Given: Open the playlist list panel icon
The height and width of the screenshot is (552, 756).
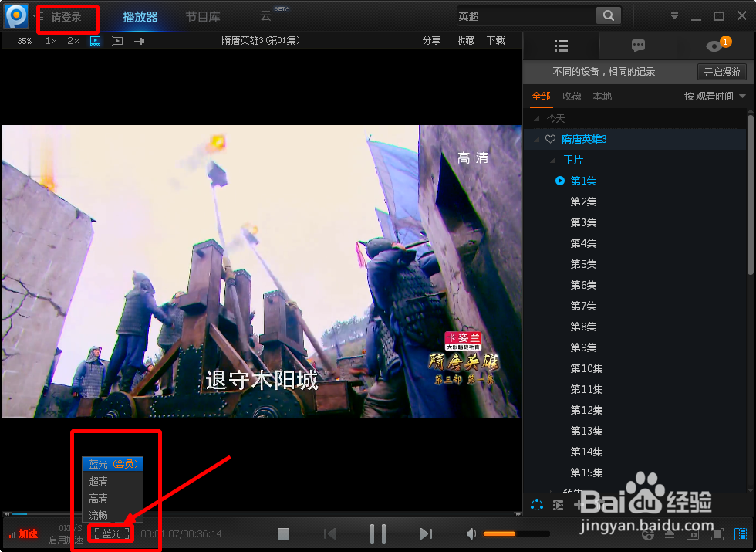Looking at the screenshot, I should pos(562,46).
